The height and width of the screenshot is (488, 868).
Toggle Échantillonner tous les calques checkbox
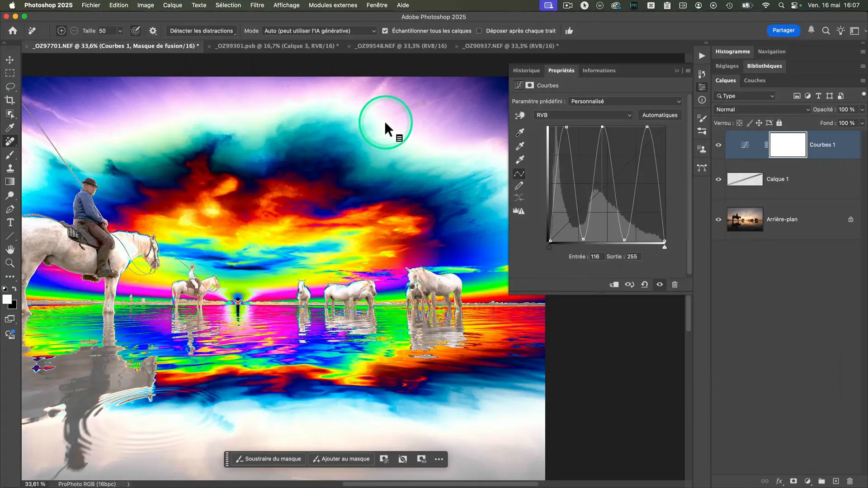click(x=385, y=31)
